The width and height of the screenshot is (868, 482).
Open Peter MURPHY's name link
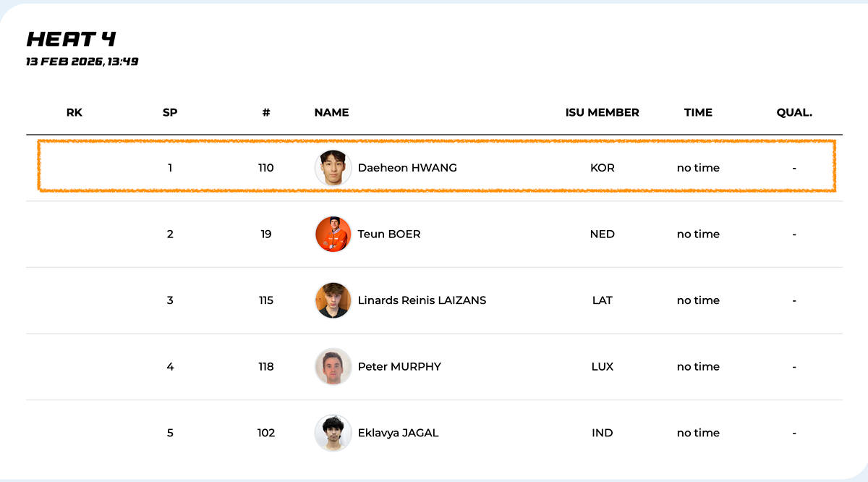[x=399, y=366]
